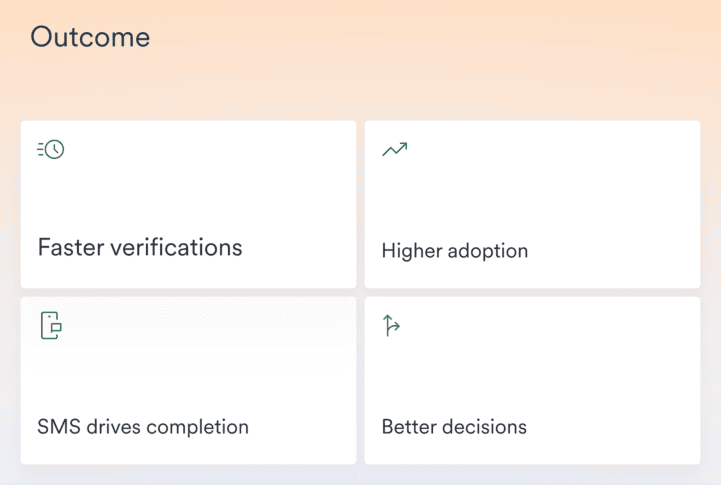721x485 pixels.
Task: Click the word 'Higher'
Action: [x=412, y=250]
